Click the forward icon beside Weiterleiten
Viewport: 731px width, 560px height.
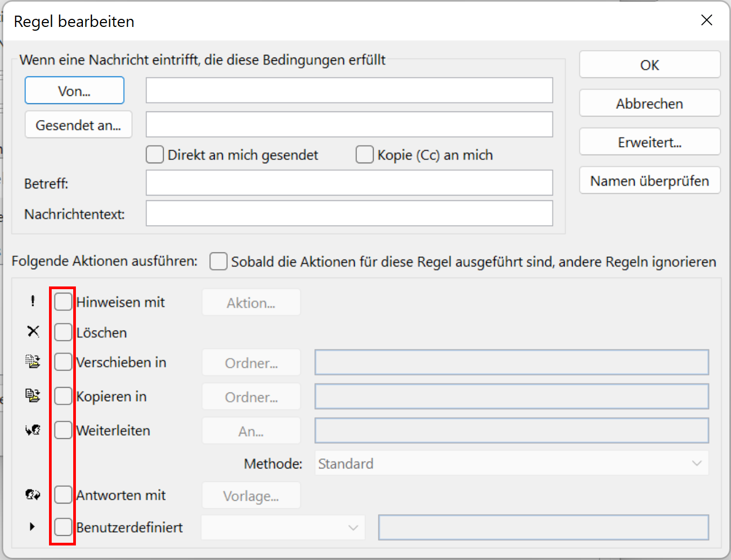coord(33,430)
